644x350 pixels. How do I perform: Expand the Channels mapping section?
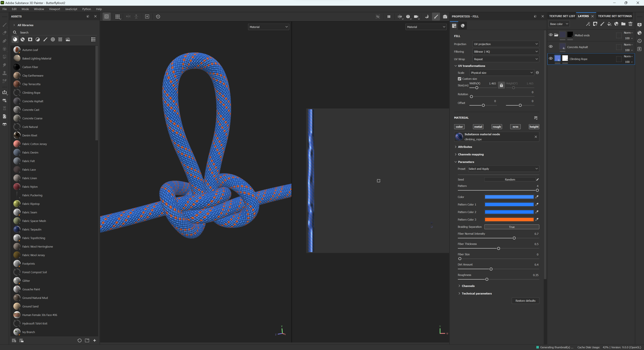(x=470, y=154)
